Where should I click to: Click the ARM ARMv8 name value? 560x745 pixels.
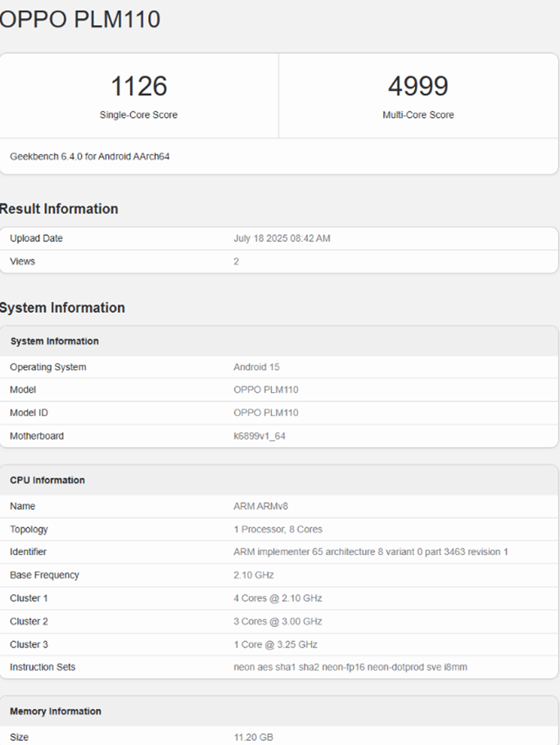tap(260, 507)
